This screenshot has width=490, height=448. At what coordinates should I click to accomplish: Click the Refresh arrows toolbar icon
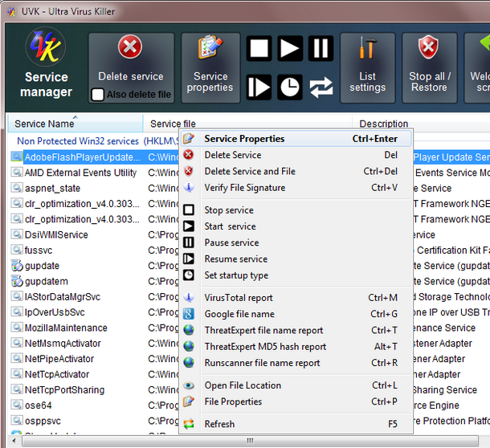click(321, 88)
